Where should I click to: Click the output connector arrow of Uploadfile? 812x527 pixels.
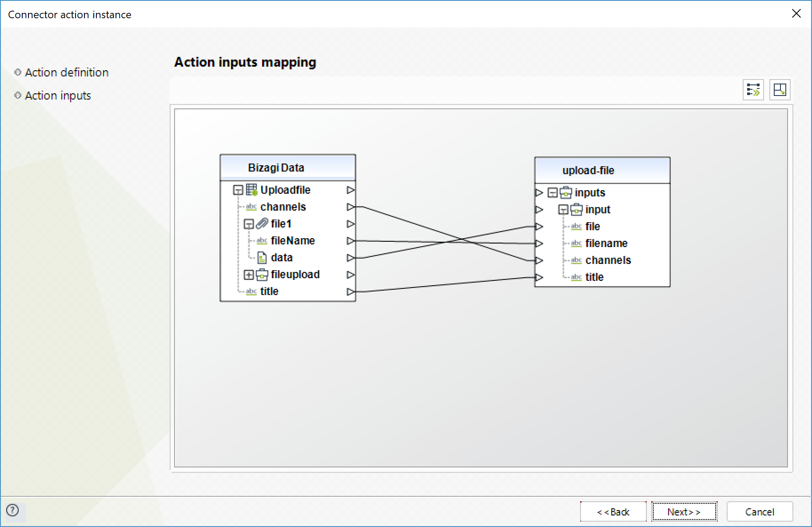pyautogui.click(x=350, y=190)
